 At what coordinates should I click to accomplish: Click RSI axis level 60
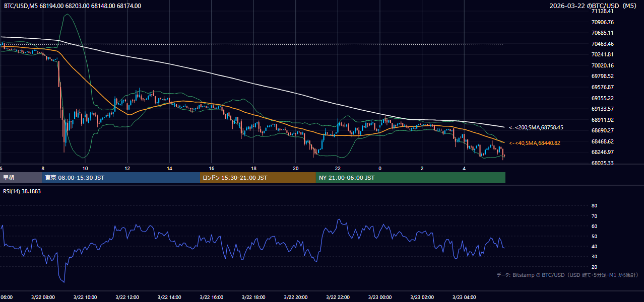pyautogui.click(x=594, y=226)
